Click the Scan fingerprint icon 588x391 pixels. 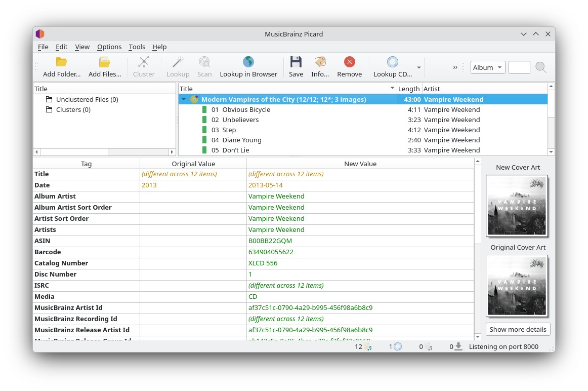click(204, 62)
